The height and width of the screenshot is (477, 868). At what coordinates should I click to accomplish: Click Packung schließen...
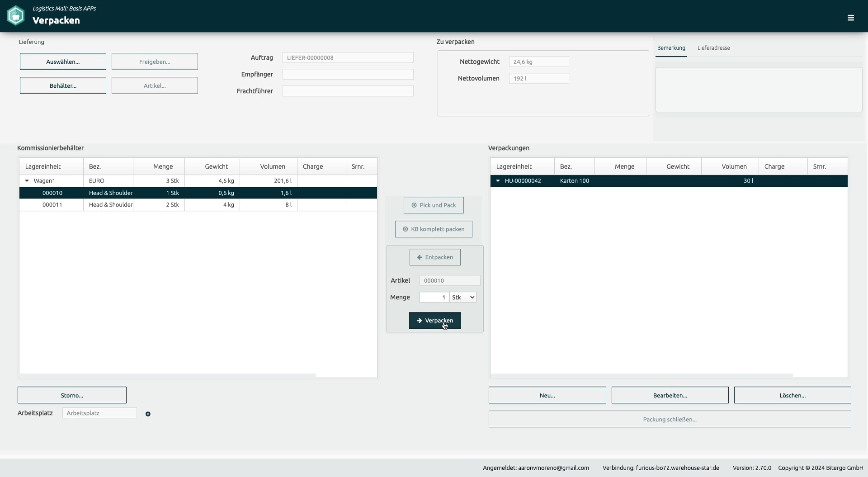coord(670,419)
